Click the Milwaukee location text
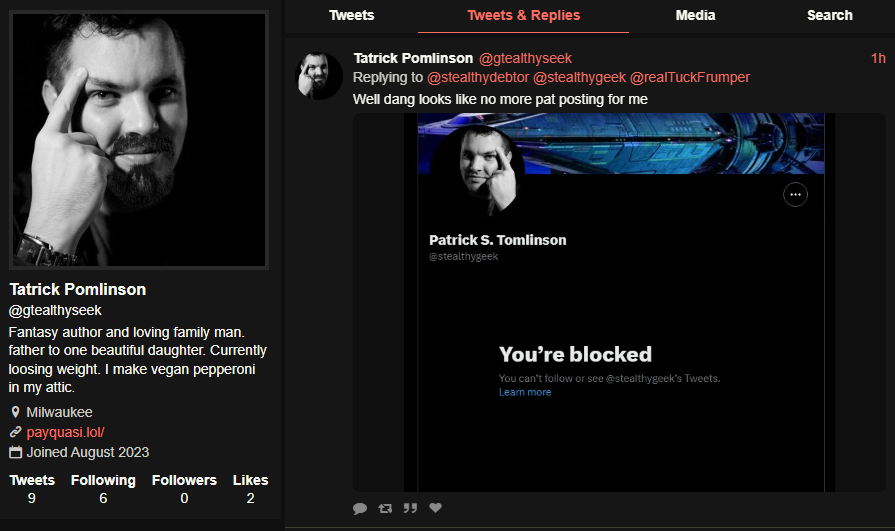This screenshot has width=895, height=531. pos(59,412)
